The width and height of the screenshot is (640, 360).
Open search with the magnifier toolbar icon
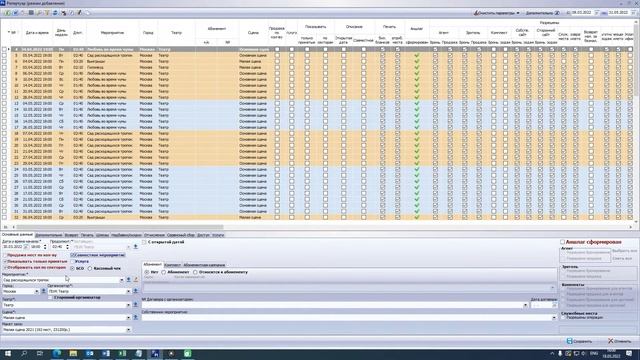click(x=39, y=13)
